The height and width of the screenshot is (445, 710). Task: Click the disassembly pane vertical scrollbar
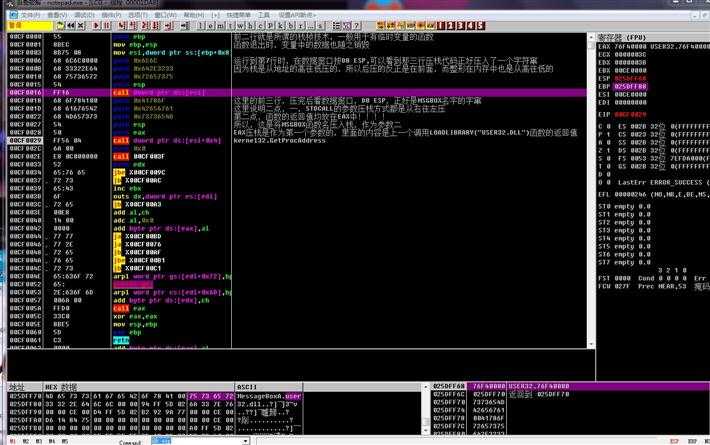click(x=590, y=190)
